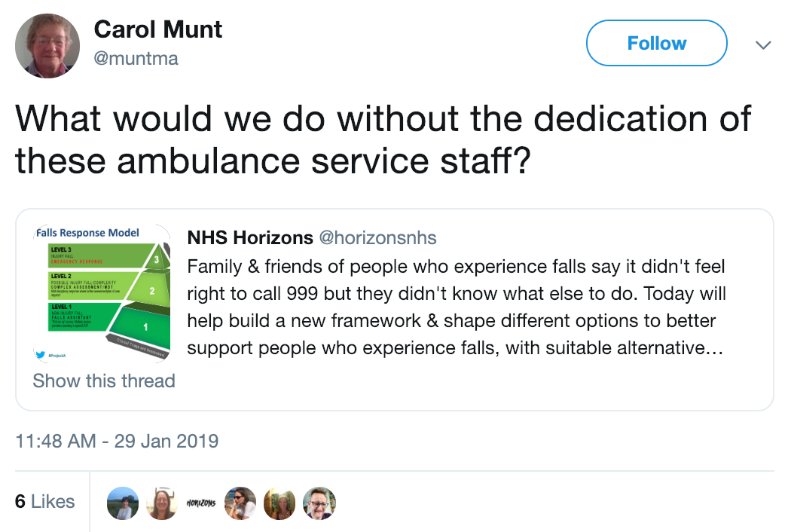The width and height of the screenshot is (791, 532).
Task: Open the second liker's avatar with glasses
Action: tap(162, 503)
